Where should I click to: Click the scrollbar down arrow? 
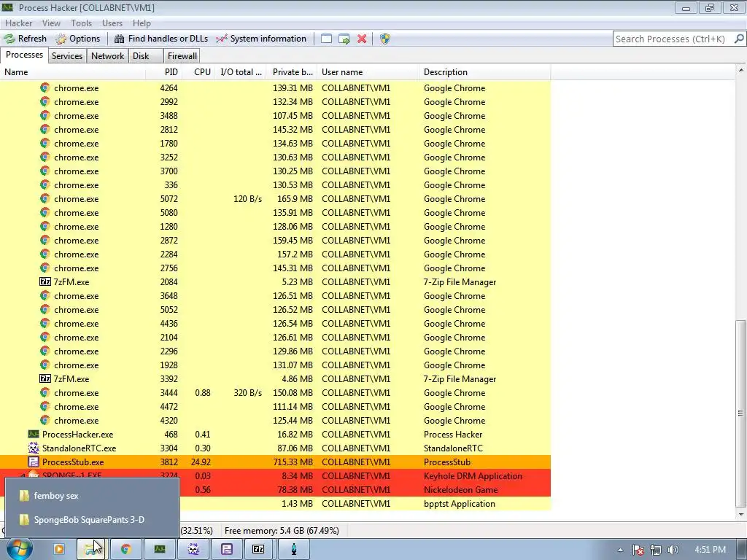[741, 515]
